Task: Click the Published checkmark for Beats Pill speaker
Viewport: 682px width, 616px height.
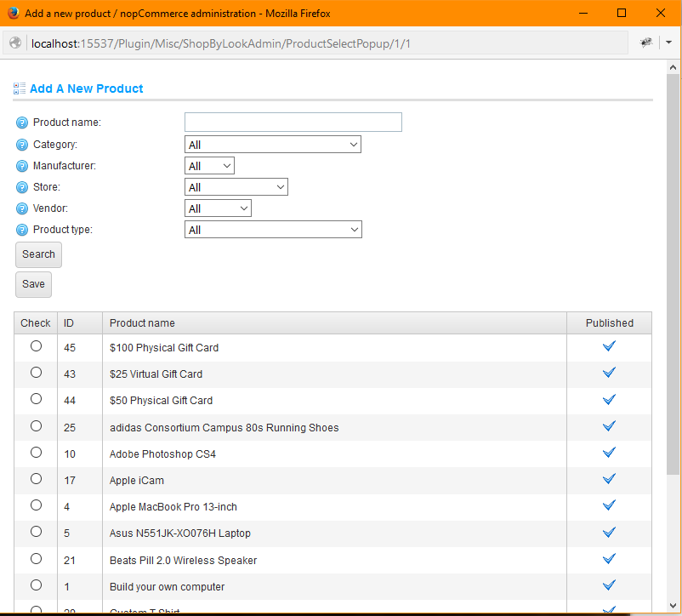Action: [x=609, y=558]
